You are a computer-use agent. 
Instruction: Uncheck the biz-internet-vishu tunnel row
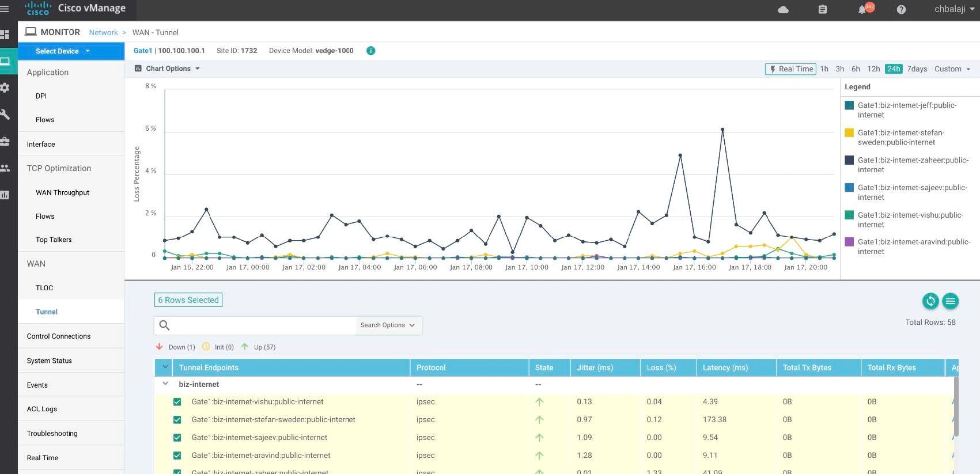click(177, 402)
